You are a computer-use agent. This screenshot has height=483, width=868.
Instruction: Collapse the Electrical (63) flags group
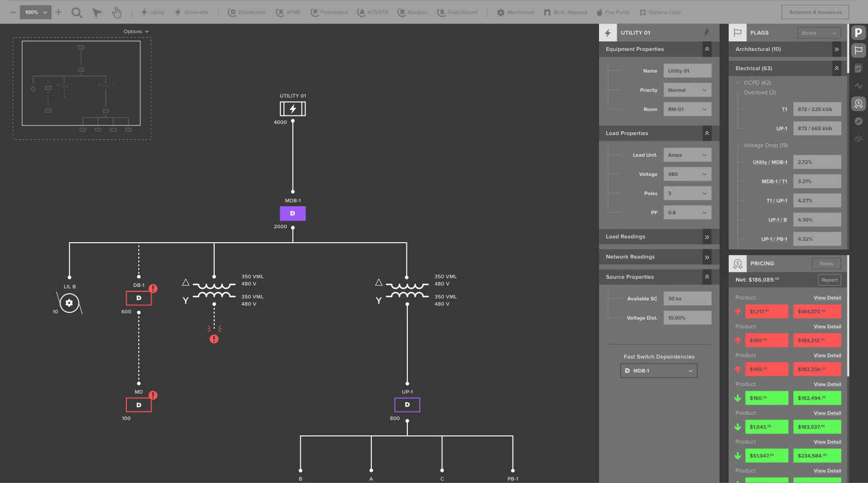(x=837, y=68)
